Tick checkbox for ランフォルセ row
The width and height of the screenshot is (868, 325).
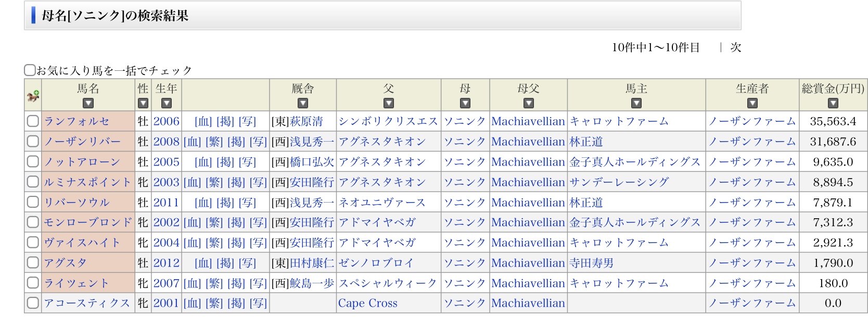click(33, 121)
